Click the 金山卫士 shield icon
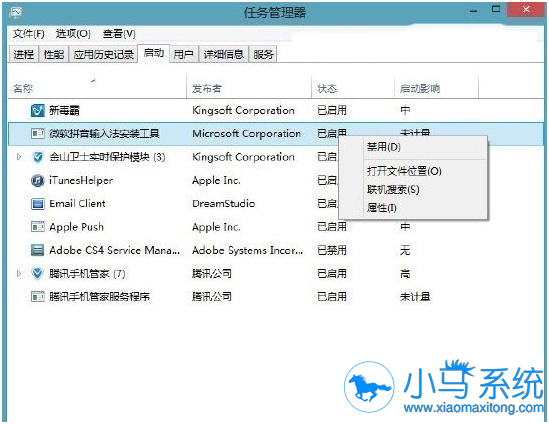The image size is (549, 424). pyautogui.click(x=37, y=157)
